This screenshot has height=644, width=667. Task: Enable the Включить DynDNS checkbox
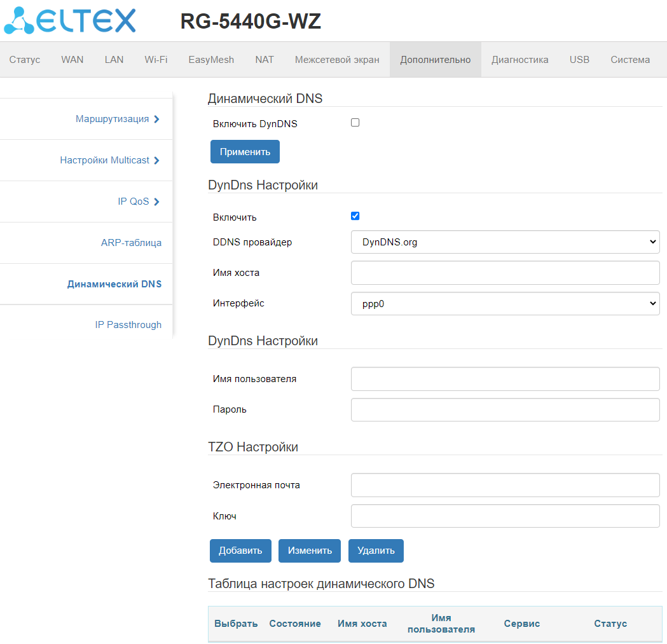coord(355,123)
